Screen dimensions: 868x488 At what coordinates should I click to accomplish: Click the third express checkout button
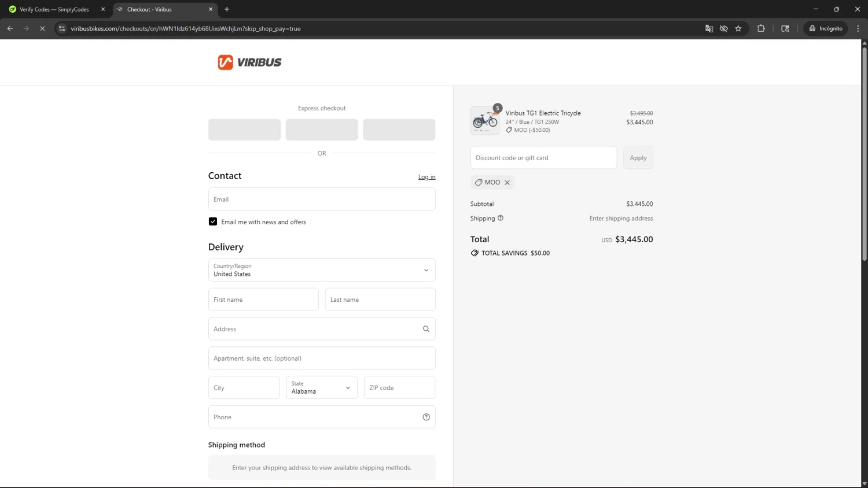point(399,130)
